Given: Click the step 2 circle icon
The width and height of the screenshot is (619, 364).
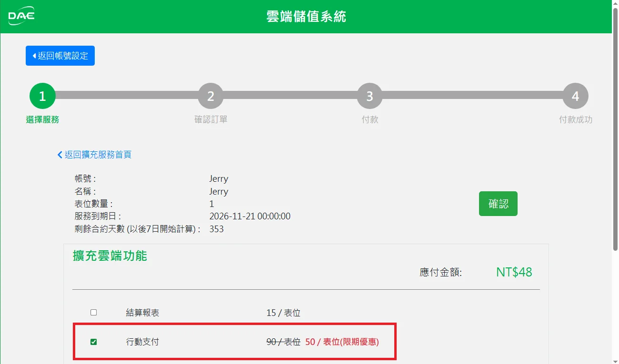Looking at the screenshot, I should pyautogui.click(x=210, y=96).
